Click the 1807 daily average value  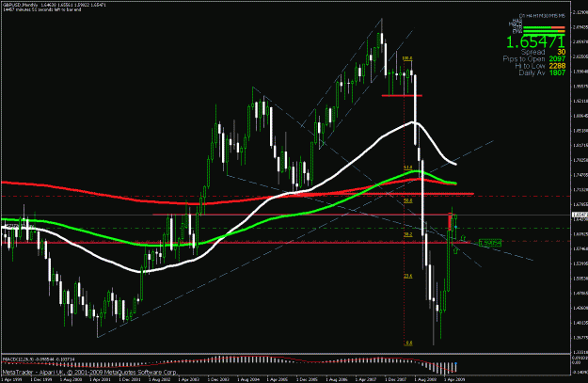point(557,72)
